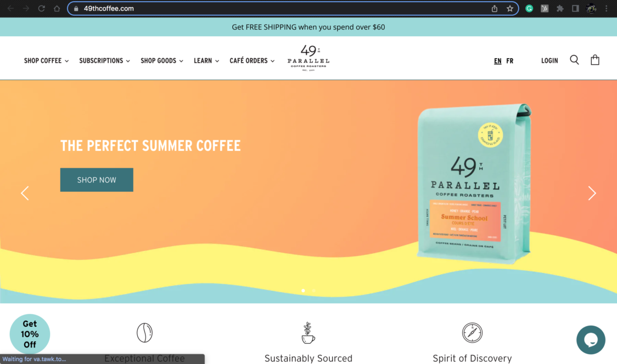Go to next slide with right arrow

[x=592, y=193]
